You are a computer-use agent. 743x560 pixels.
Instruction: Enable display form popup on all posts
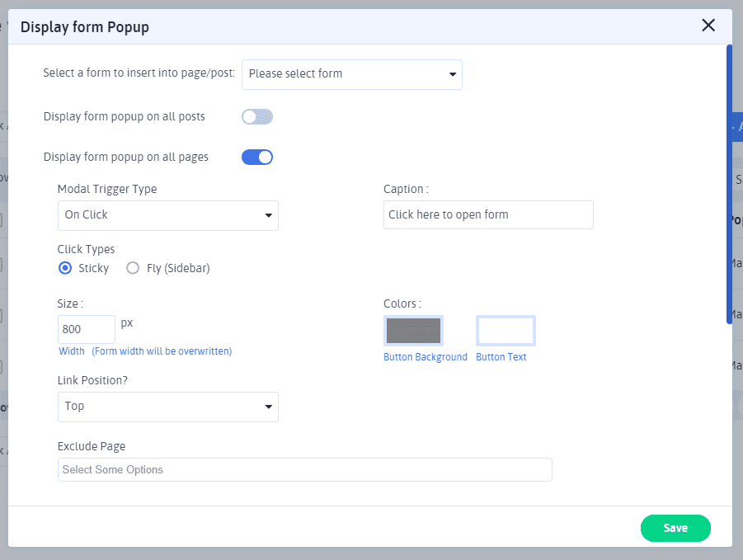coord(256,117)
